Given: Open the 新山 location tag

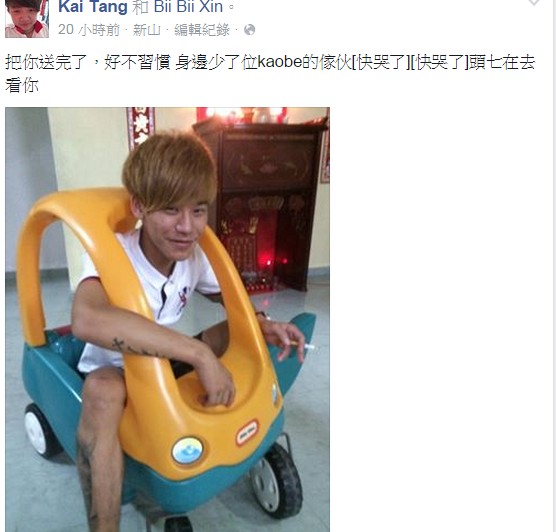Looking at the screenshot, I should coord(146,30).
